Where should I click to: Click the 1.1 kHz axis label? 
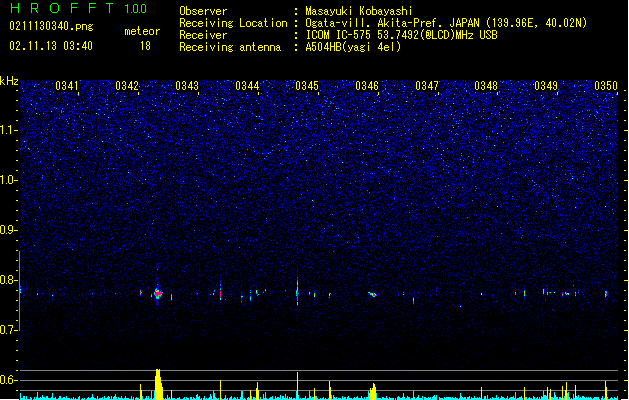pos(8,130)
